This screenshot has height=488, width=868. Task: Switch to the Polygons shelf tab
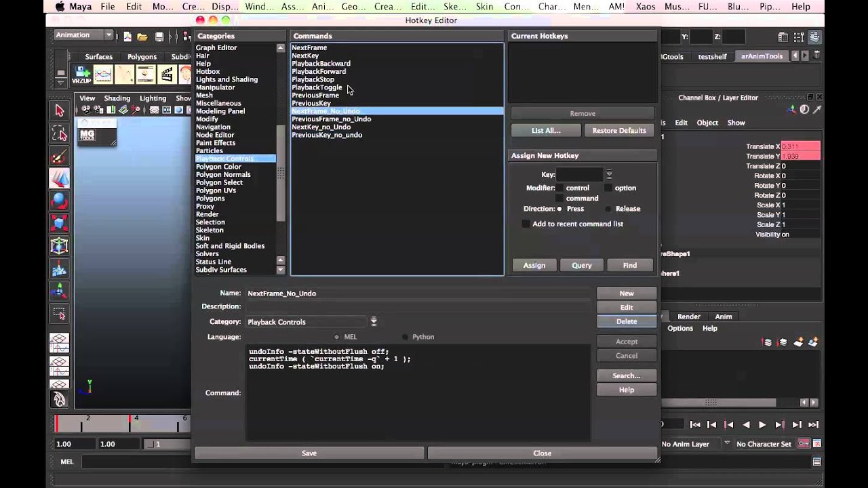coord(142,57)
